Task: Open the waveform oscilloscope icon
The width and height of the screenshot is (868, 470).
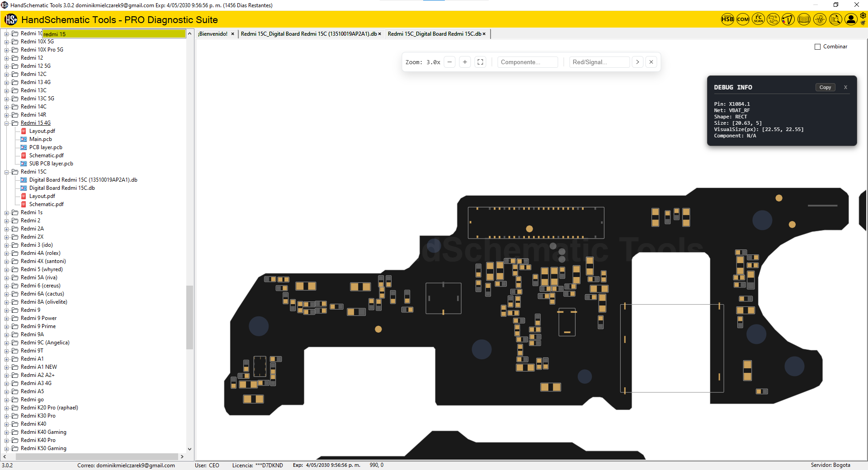Action: [820, 19]
